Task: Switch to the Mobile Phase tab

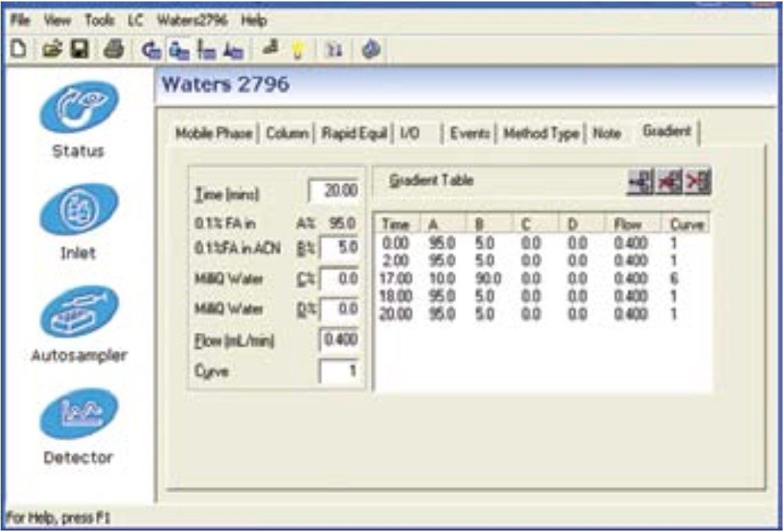Action: pos(214,133)
